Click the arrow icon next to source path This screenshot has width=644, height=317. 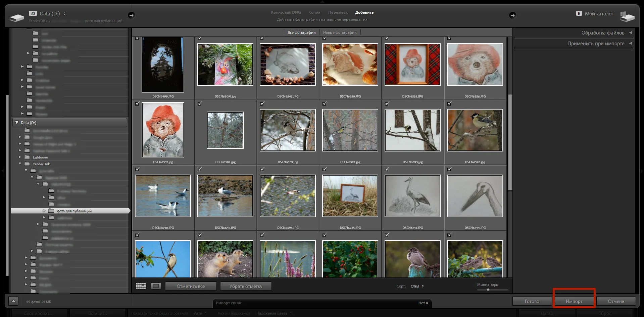pyautogui.click(x=131, y=15)
